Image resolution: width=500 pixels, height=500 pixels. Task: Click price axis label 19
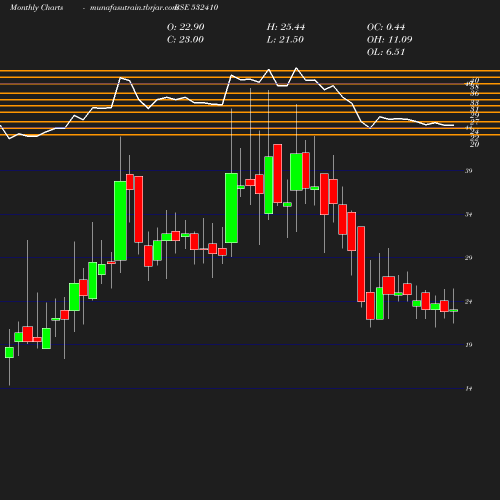(469, 345)
